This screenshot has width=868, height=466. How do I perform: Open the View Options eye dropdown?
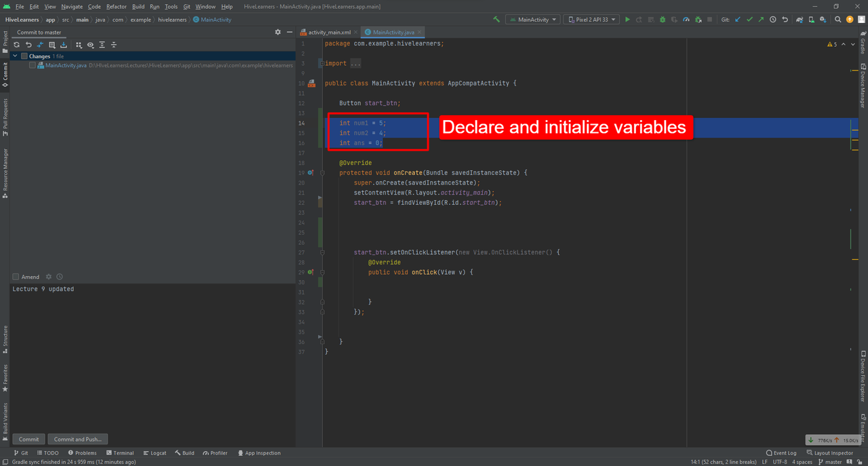pos(90,45)
